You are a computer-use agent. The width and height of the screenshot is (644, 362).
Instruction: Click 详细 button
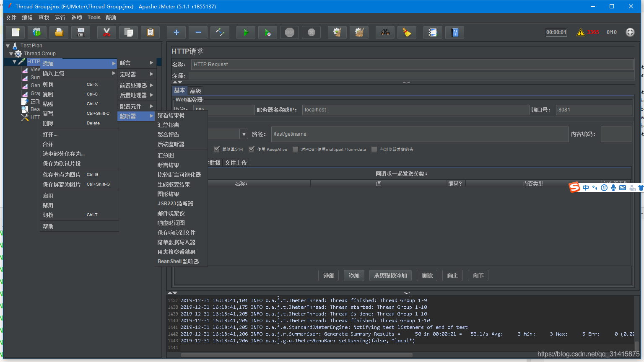pyautogui.click(x=329, y=276)
